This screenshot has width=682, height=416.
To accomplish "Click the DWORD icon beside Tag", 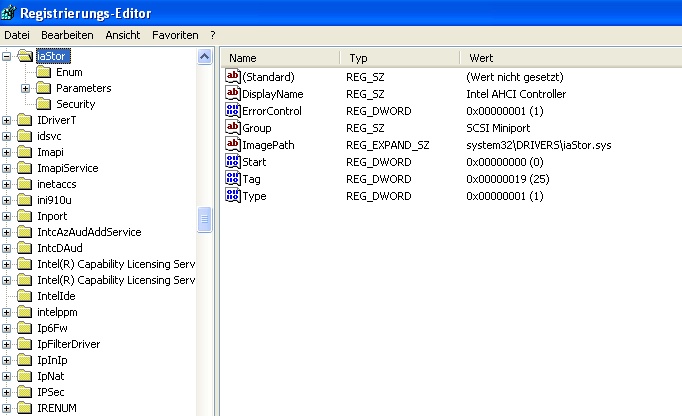I will tap(233, 178).
